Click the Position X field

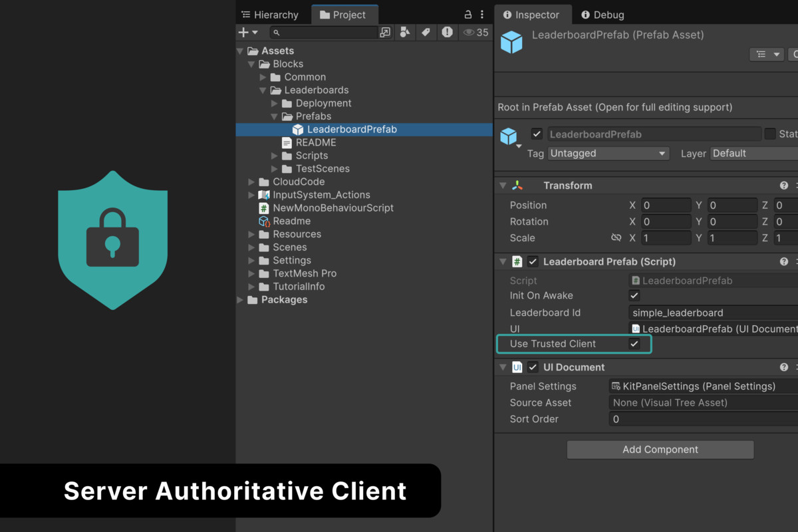click(666, 205)
